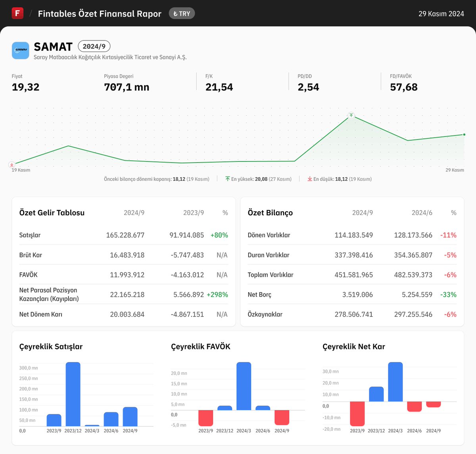Image resolution: width=476 pixels, height=454 pixels.
Task: Click the 2023/12 bar in Çeyreklik Net Kar
Action: click(376, 394)
